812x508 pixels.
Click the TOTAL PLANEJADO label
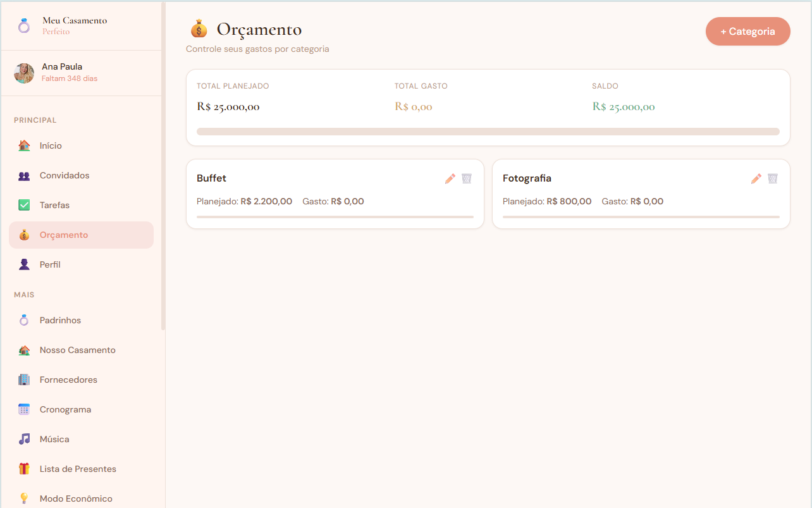[x=233, y=86]
